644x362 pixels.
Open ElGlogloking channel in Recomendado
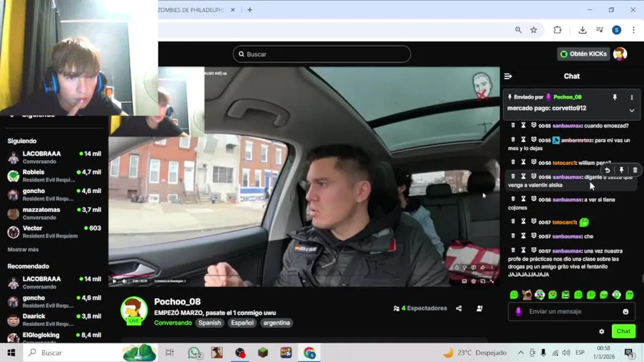54,336
